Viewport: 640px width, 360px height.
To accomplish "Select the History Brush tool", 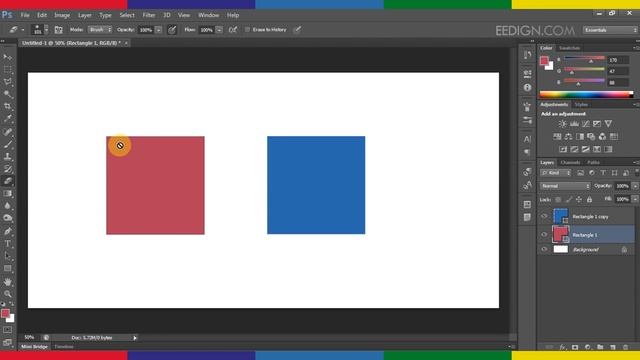I will tap(8, 169).
